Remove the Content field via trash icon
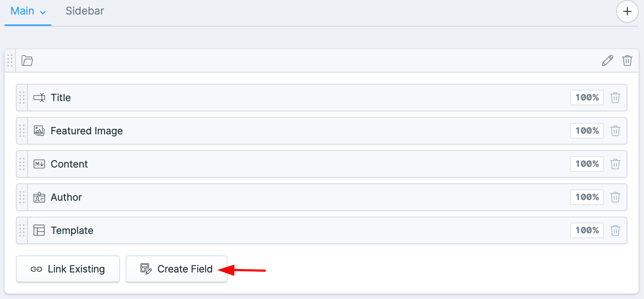This screenshot has width=644, height=299. (x=615, y=164)
